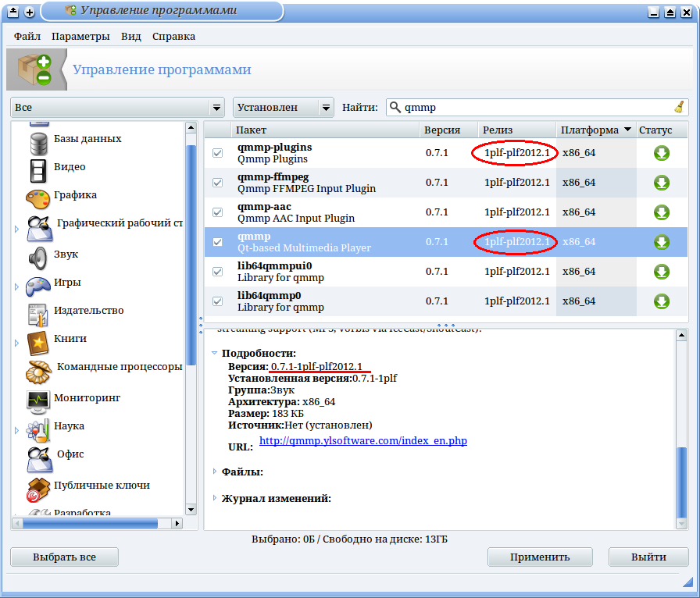
Task: Open the Sound category speaker icon
Action: click(x=37, y=255)
